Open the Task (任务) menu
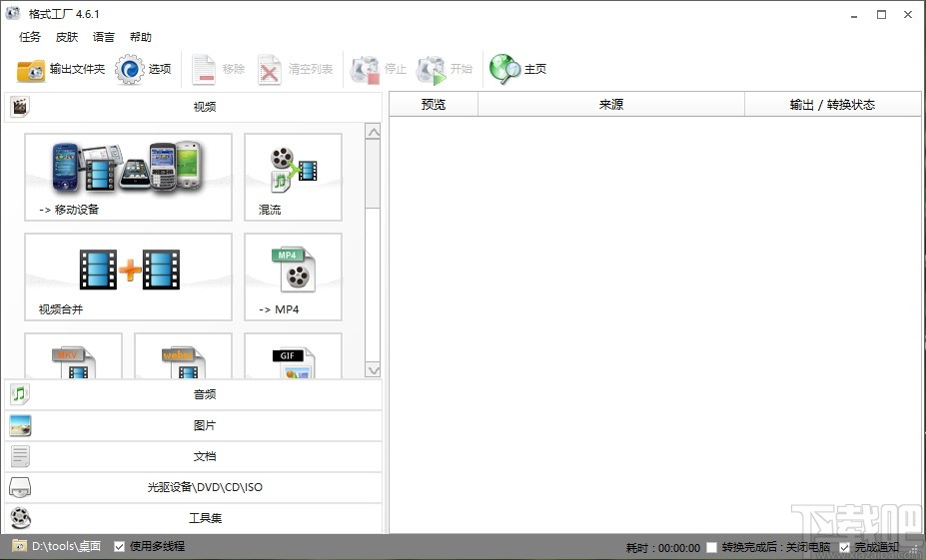 30,37
